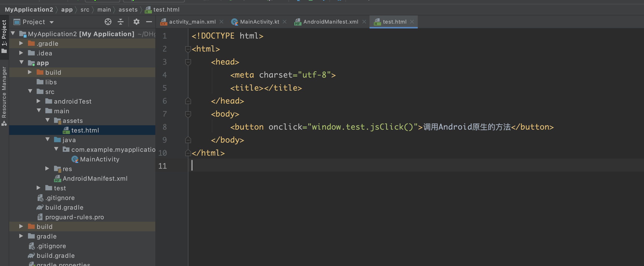Open the Project view switcher dropdown
Screen dimensions: 644x266
[x=52, y=22]
